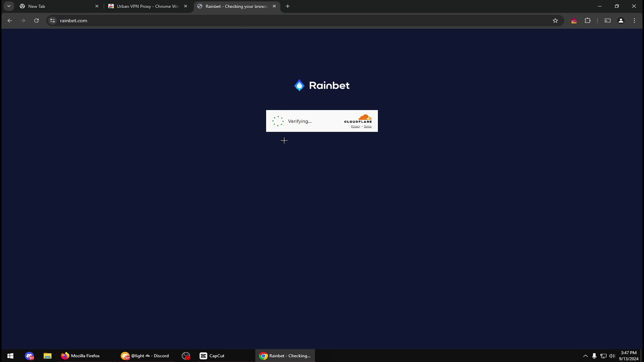This screenshot has width=644, height=362.
Task: Open File Explorer from the taskbar
Action: [x=47, y=355]
